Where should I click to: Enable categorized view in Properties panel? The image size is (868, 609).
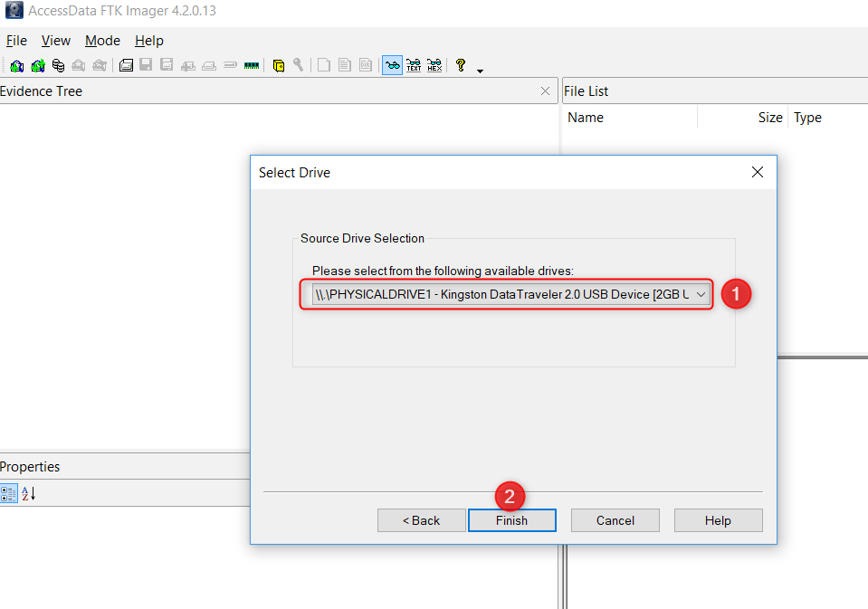tap(8, 493)
